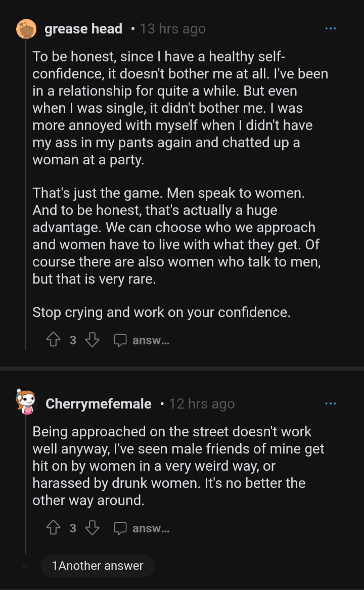Tap 'answ...' reply label under Cherrymefemale's comment

point(151,528)
